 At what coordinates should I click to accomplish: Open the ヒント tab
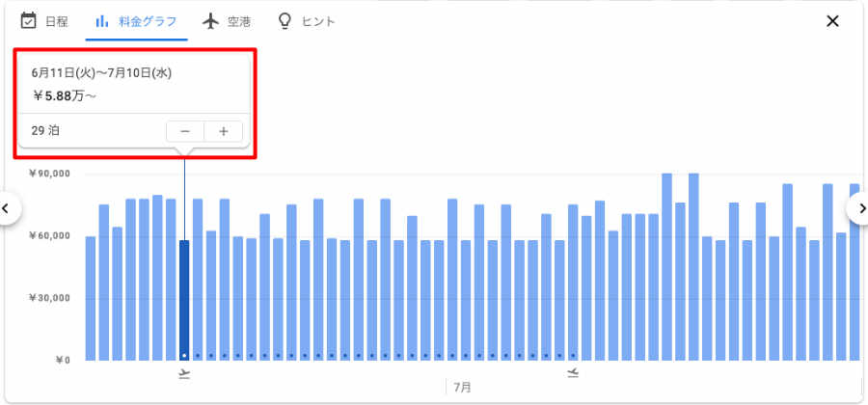[307, 21]
